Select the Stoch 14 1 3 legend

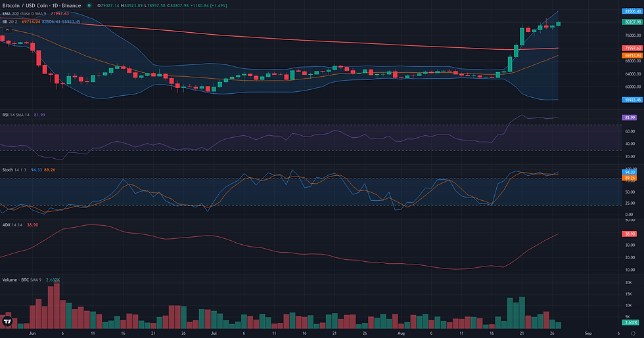(x=14, y=170)
